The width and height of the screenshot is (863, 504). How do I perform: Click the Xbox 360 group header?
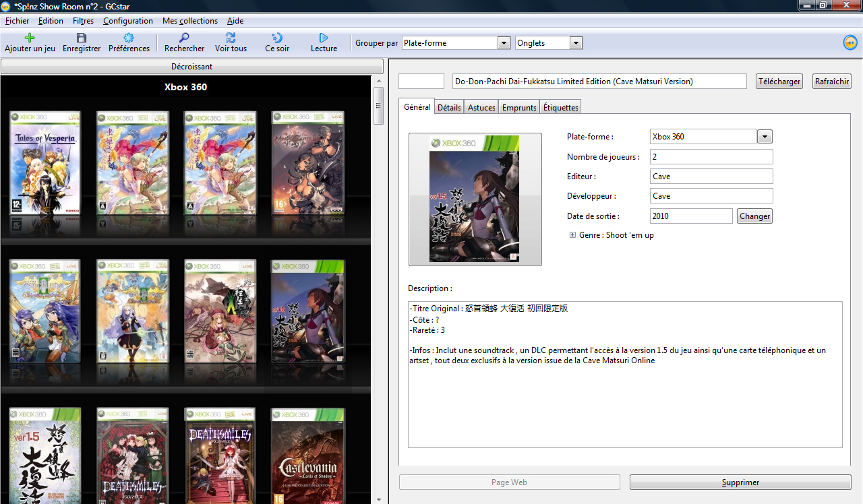click(185, 87)
